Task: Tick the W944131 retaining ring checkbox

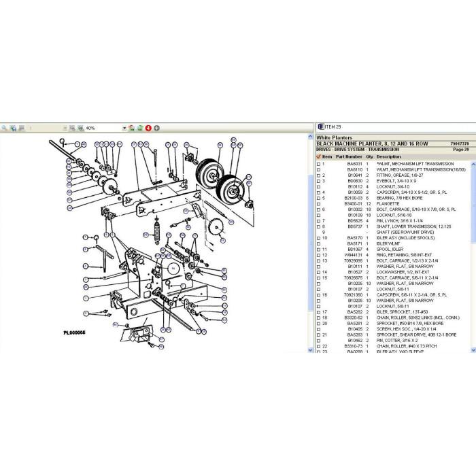Action: [x=318, y=255]
